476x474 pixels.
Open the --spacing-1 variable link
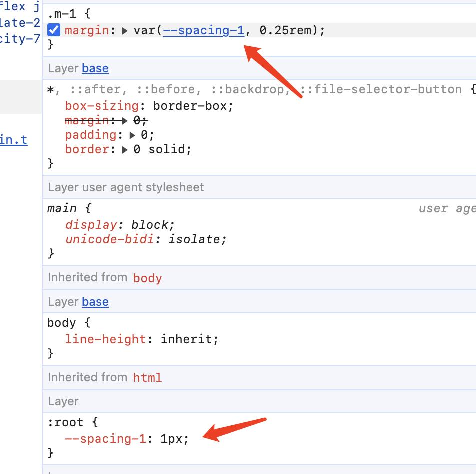pyautogui.click(x=204, y=30)
